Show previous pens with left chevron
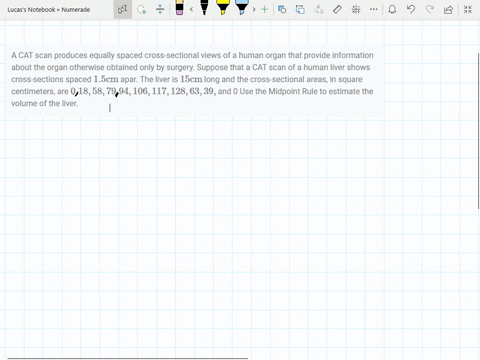 click(191, 9)
